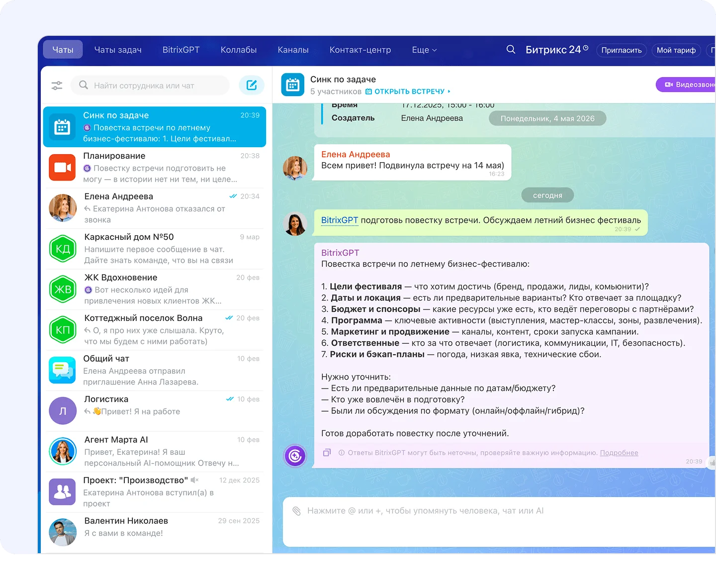Open the BitrixGPT tab
The height and width of the screenshot is (588, 716).
(181, 50)
